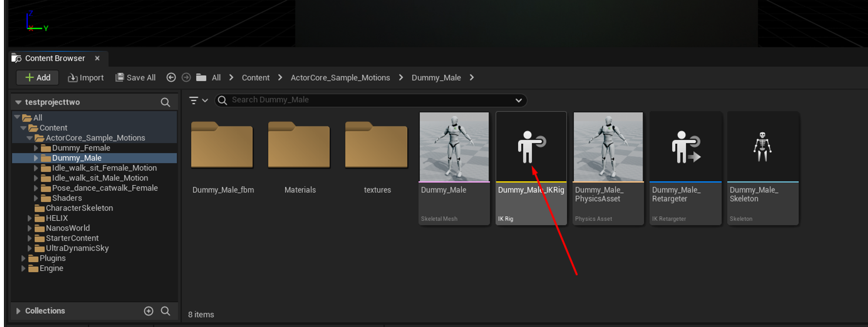The width and height of the screenshot is (868, 327).
Task: Open the search bar saved-searches dropdown
Action: tap(518, 100)
